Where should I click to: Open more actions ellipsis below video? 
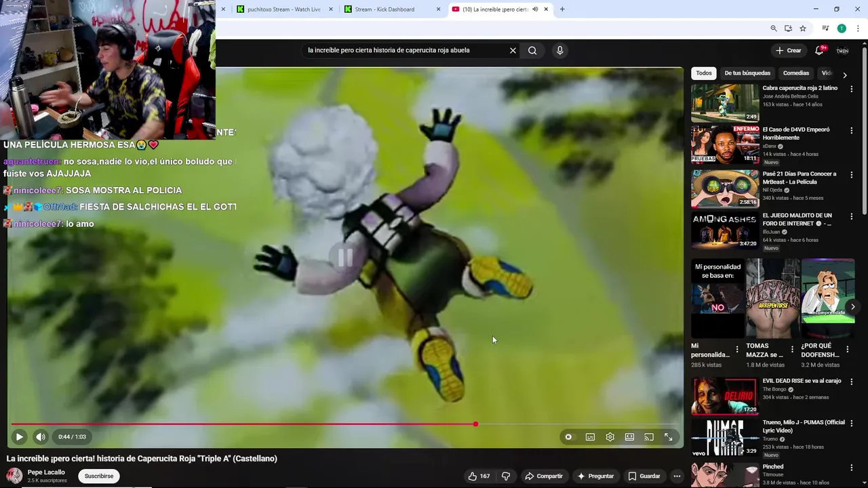[x=676, y=476]
